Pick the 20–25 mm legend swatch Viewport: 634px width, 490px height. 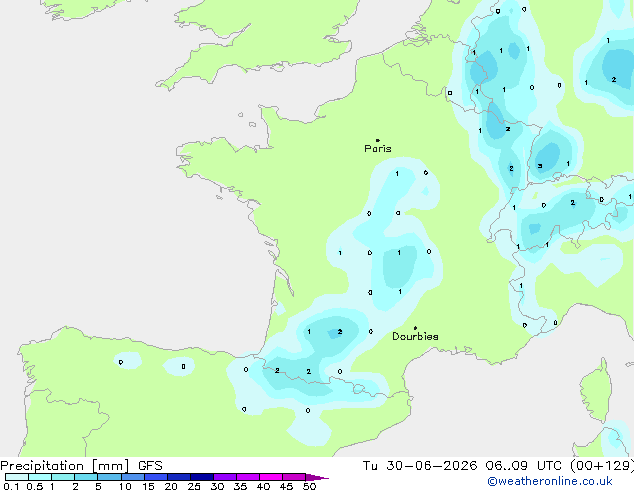(x=179, y=477)
